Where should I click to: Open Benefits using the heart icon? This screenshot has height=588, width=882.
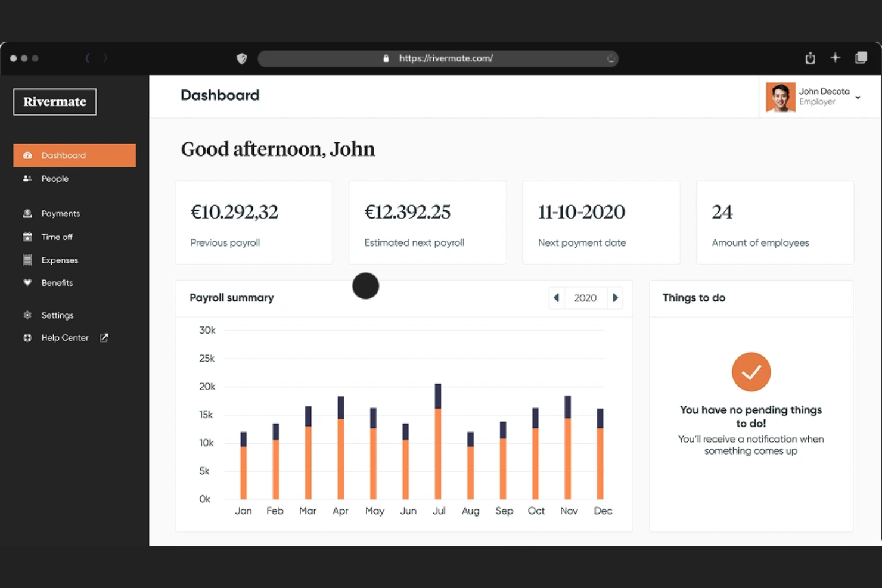pos(27,282)
